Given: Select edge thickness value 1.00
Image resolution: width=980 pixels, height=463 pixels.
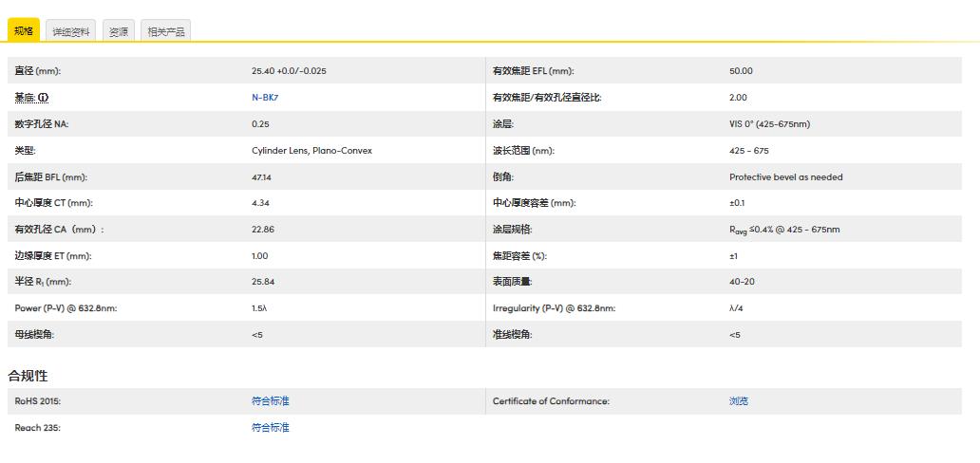Looking at the screenshot, I should click(259, 255).
